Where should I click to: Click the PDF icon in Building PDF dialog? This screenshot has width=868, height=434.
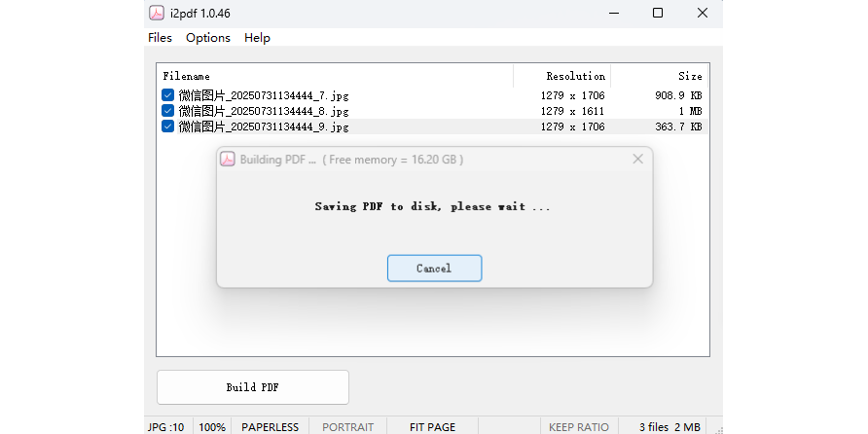(227, 159)
